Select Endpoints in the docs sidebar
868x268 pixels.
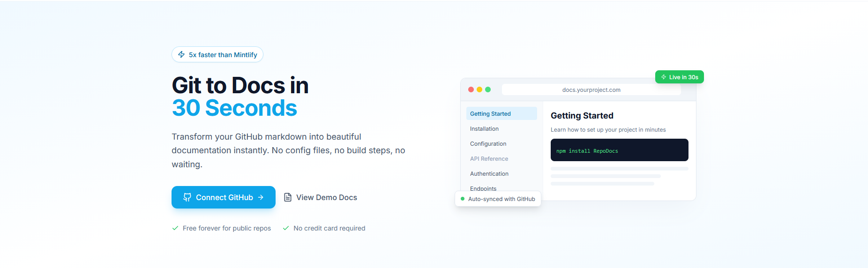(501, 188)
